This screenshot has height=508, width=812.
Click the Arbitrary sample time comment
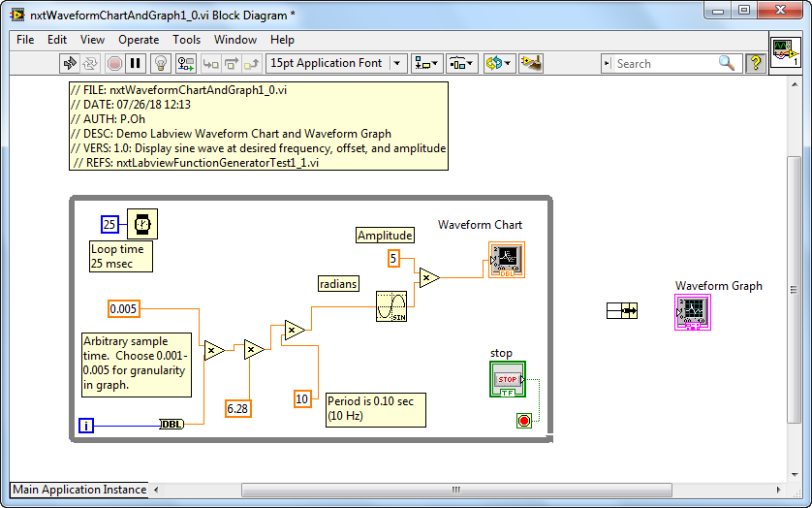tap(137, 365)
